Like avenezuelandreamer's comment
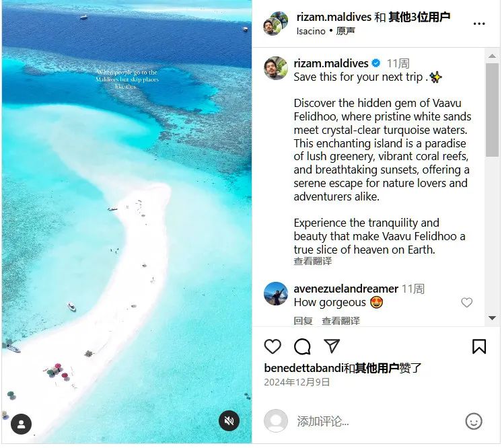 [466, 303]
